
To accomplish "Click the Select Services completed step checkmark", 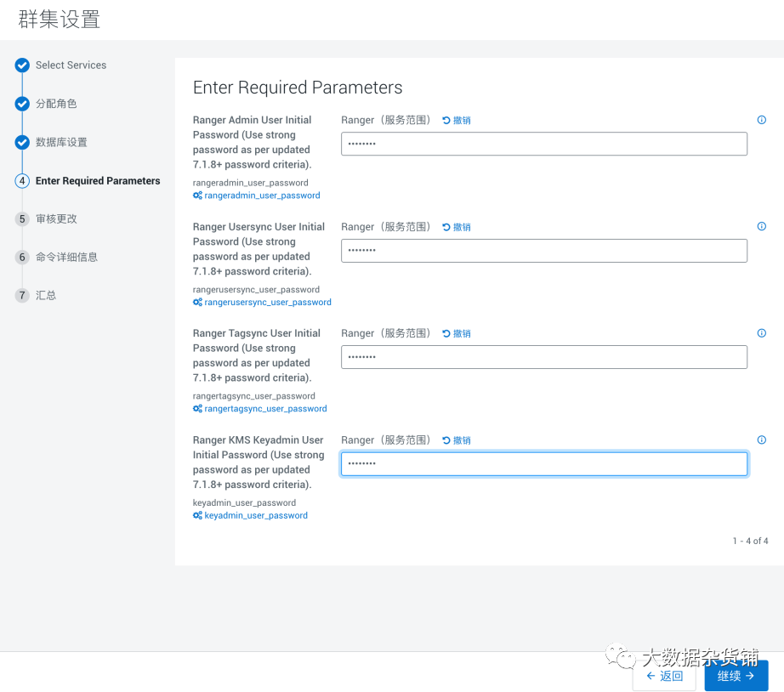I will 22,65.
